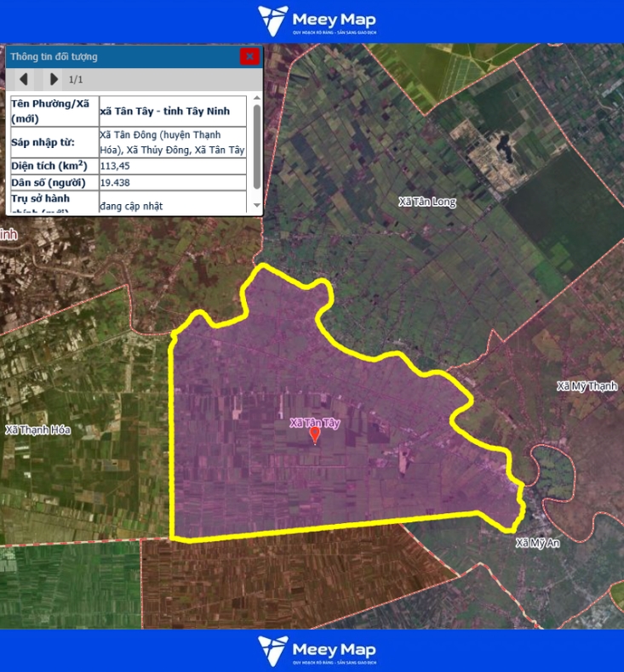Select the Xã Thạnh Hóa map label
The height and width of the screenshot is (672, 624).
[38, 430]
